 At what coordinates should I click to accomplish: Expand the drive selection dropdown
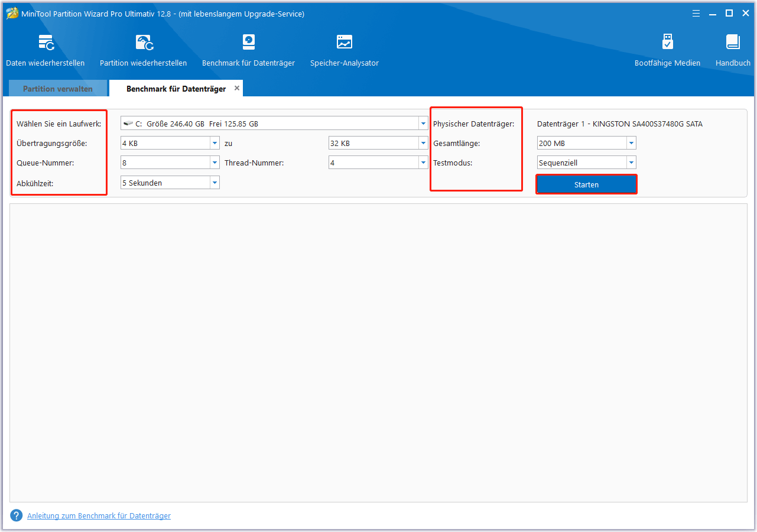pyautogui.click(x=423, y=124)
